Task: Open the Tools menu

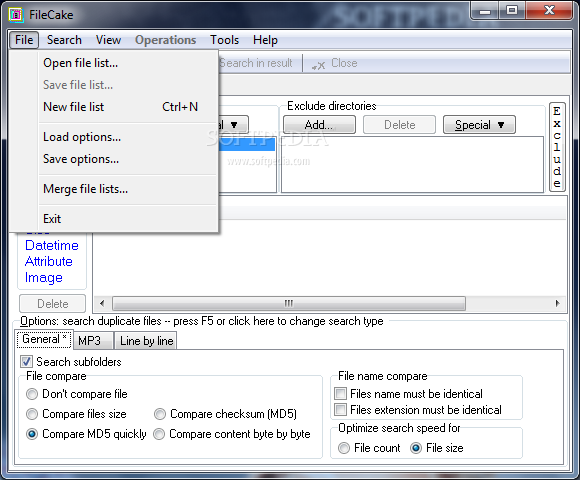Action: point(225,40)
